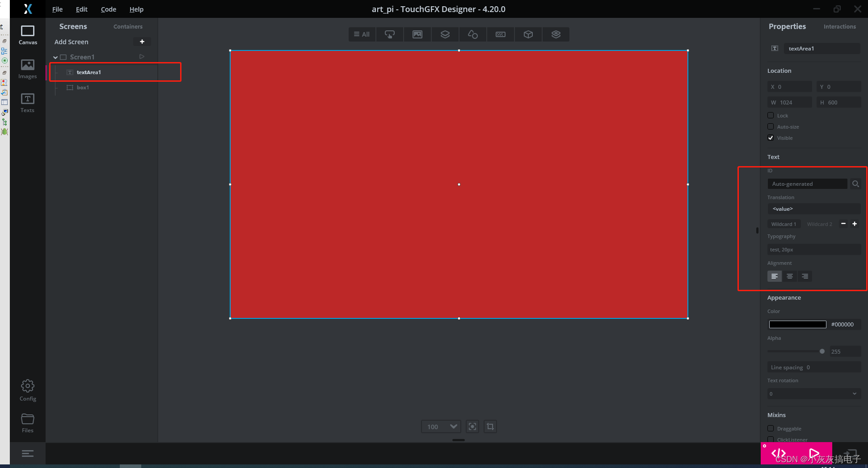Click the Run Target arrow icon
Image resolution: width=868 pixels, height=468 pixels.
pyautogui.click(x=851, y=453)
